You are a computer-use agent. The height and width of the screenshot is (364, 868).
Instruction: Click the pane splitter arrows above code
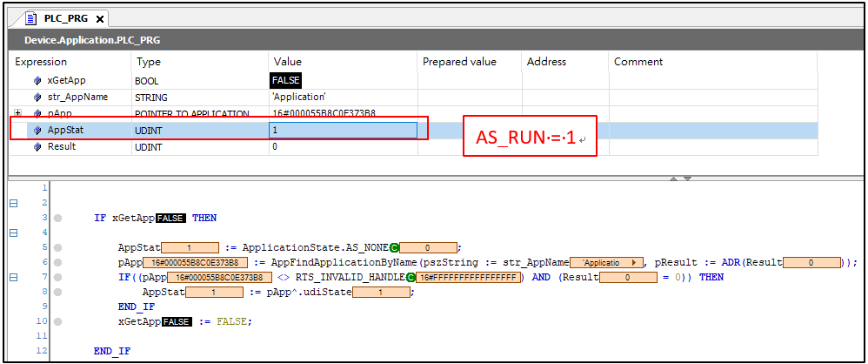pyautogui.click(x=680, y=178)
